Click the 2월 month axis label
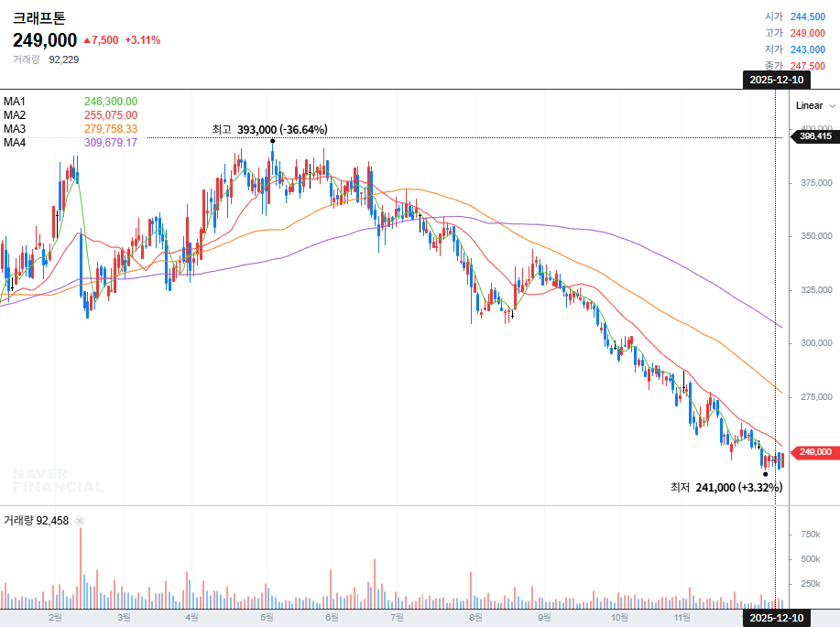840x627 pixels. (55, 617)
